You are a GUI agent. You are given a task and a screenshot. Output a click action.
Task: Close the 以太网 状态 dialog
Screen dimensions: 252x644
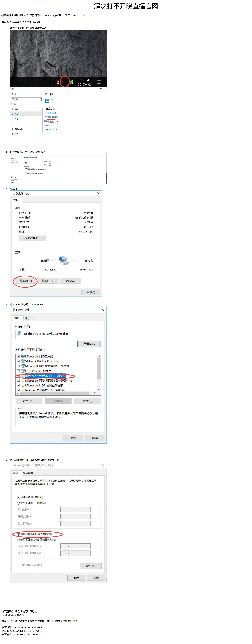[98, 193]
